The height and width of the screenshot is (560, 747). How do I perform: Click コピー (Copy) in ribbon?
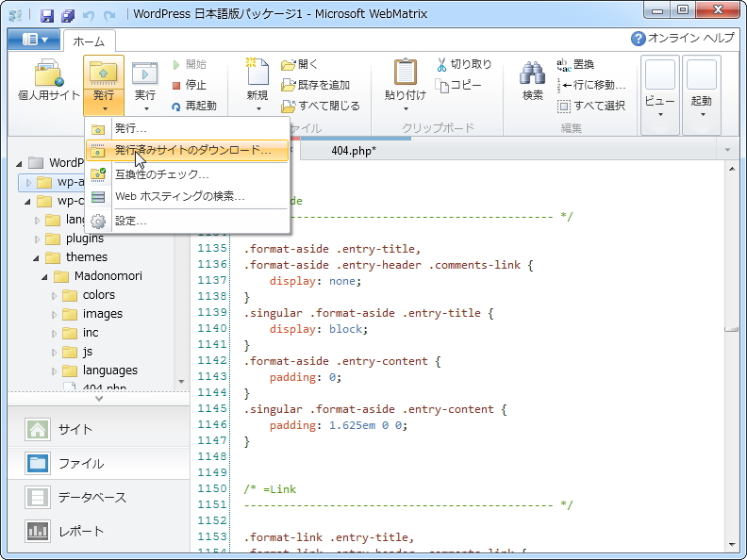tap(458, 85)
